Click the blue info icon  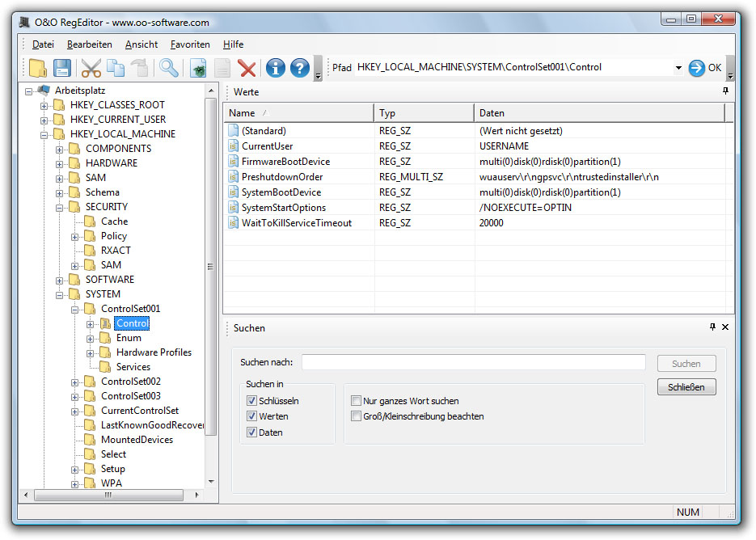pos(275,68)
